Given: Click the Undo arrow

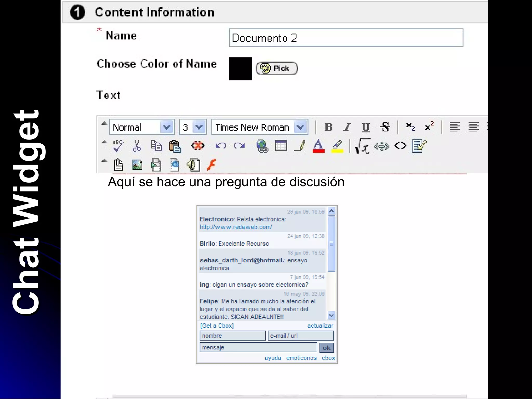Looking at the screenshot, I should [x=221, y=146].
